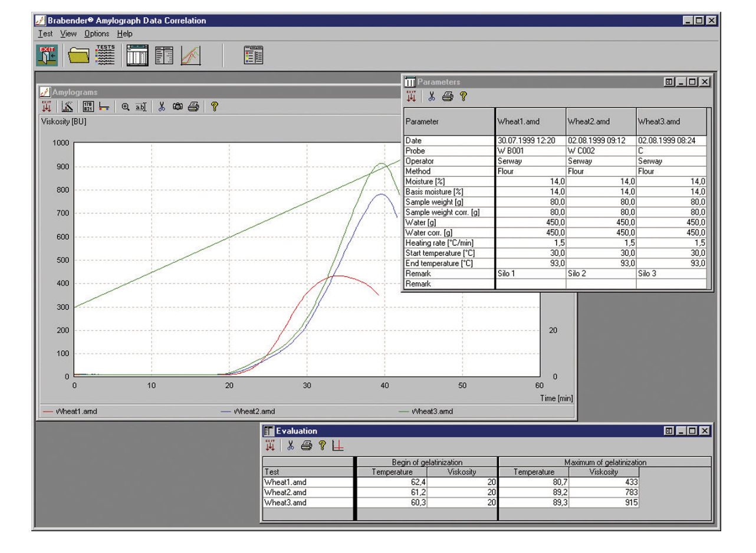Select the Wheat2.amd row in Evaluation table
The height and width of the screenshot is (553, 756).
click(451, 492)
